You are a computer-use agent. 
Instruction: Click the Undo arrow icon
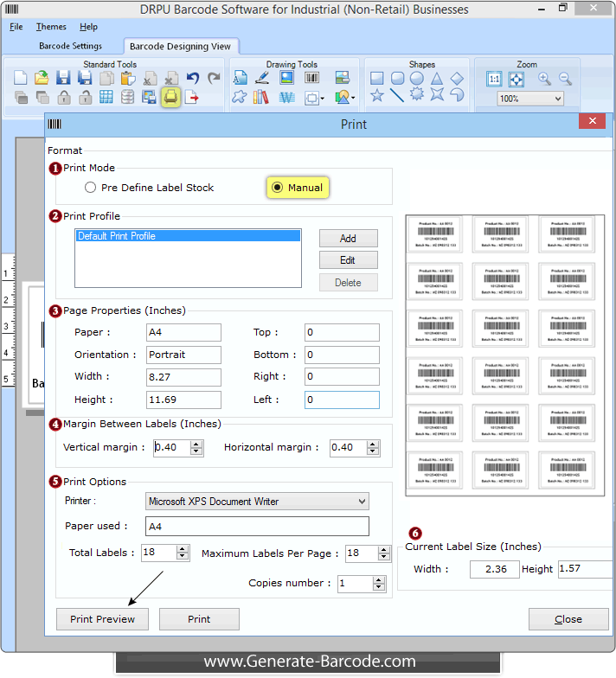(193, 78)
